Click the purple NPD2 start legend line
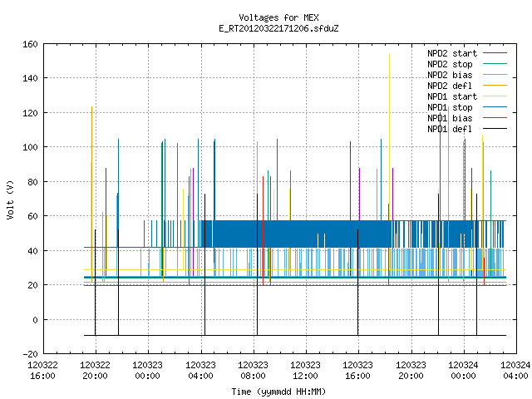The height and width of the screenshot is (399, 532). (x=495, y=53)
